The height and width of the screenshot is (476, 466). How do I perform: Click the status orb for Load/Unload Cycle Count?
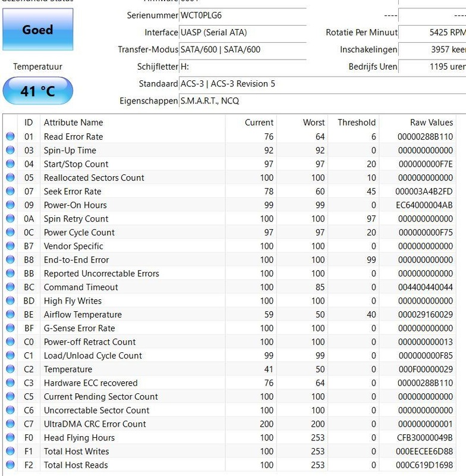(10, 355)
